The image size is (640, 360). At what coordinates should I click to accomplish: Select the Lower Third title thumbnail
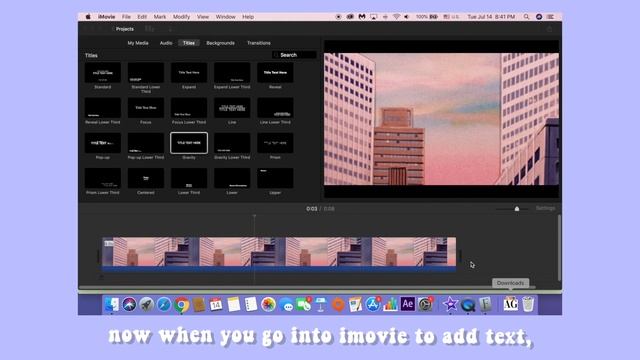coord(189,178)
